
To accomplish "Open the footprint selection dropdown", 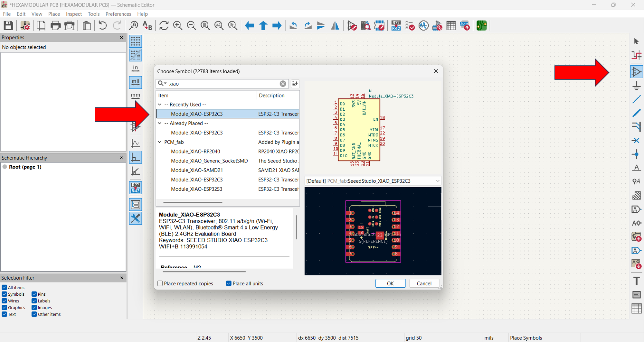I will pos(437,181).
